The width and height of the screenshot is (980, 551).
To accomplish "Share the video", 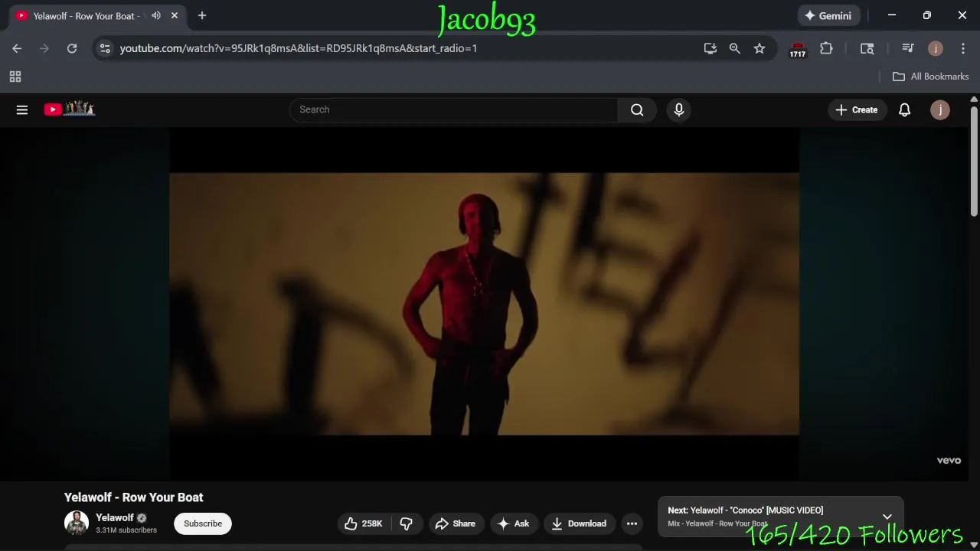I will pos(456,523).
